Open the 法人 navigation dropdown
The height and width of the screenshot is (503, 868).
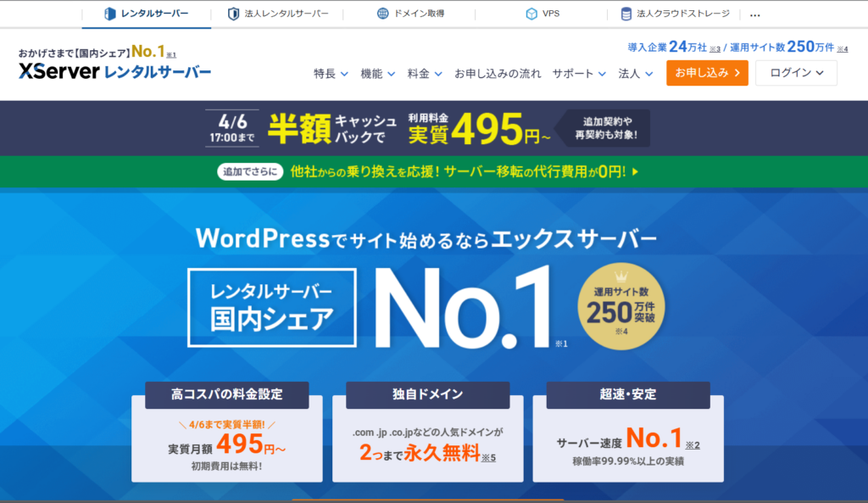tap(636, 74)
